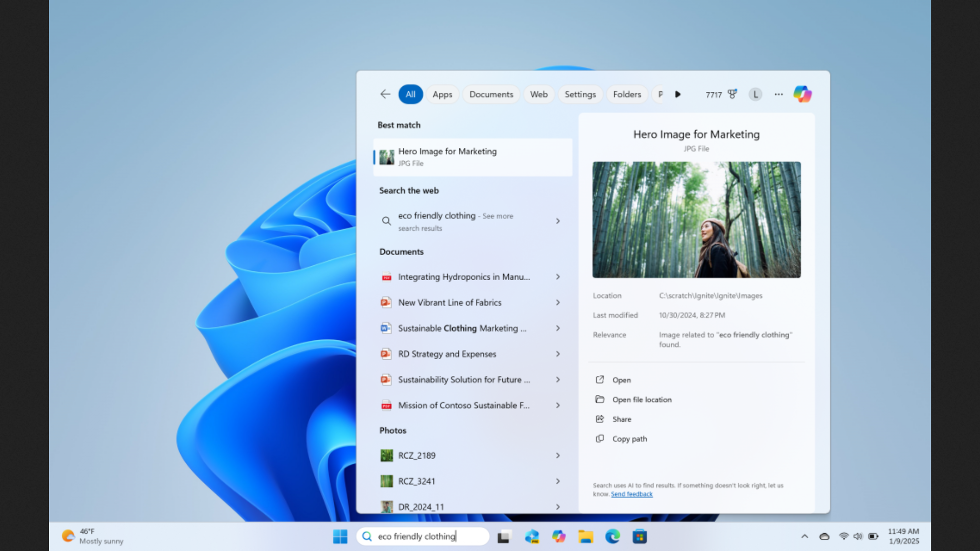Click Open file location option
The height and width of the screenshot is (551, 980).
[642, 399]
